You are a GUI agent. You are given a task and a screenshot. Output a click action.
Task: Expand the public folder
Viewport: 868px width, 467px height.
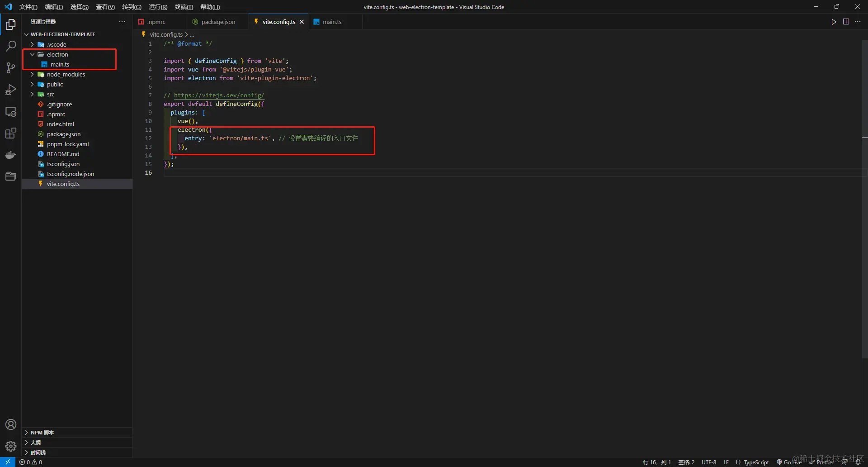point(32,84)
